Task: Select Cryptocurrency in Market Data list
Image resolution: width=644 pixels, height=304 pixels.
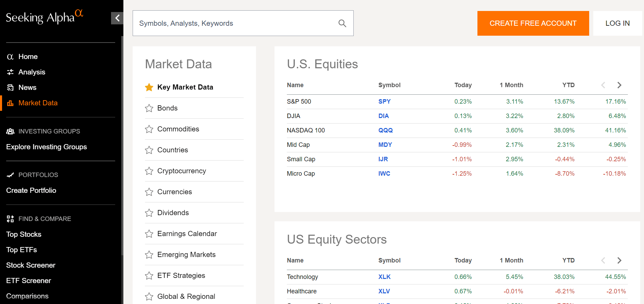Action: 182,171
